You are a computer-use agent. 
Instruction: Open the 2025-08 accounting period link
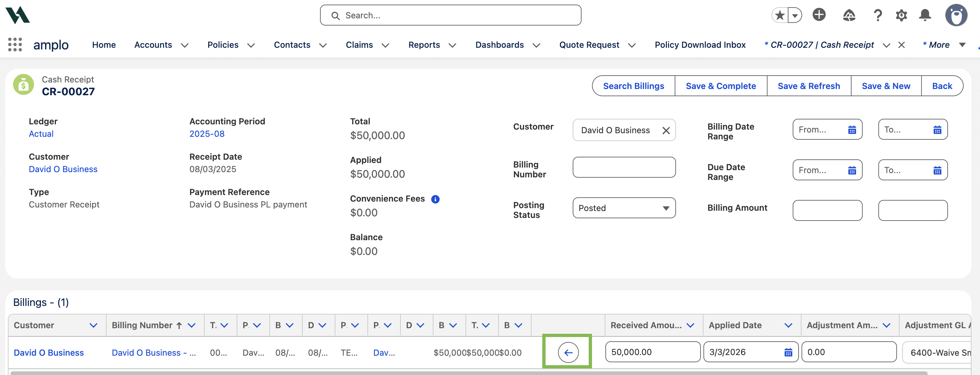coord(207,134)
